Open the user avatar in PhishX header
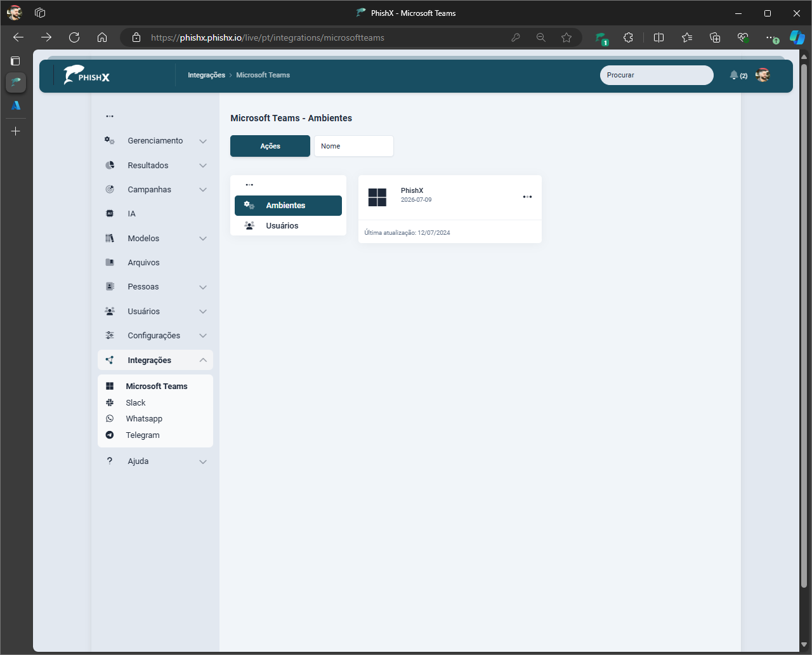The width and height of the screenshot is (812, 655). point(763,75)
